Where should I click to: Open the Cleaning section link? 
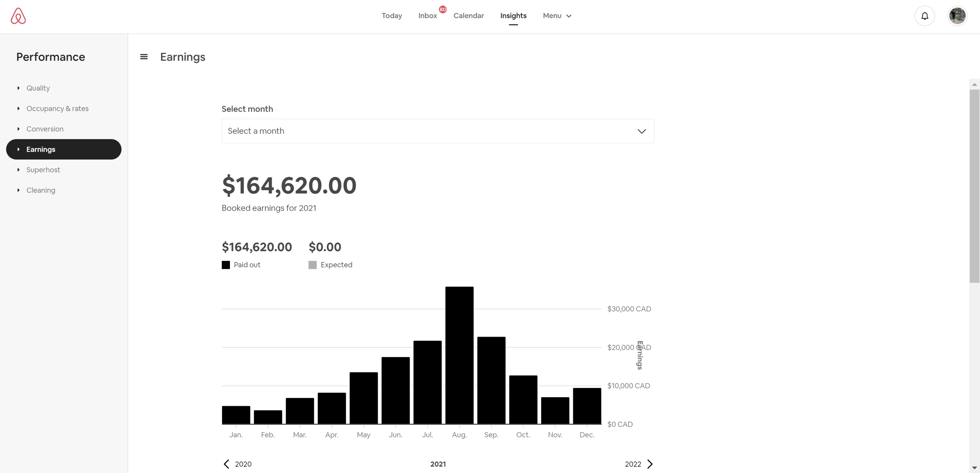point(41,190)
